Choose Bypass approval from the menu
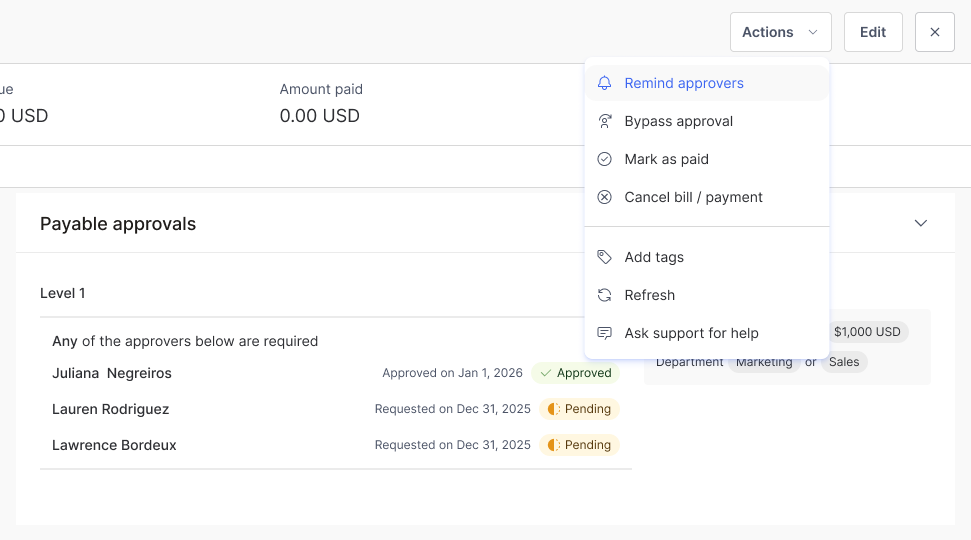 point(679,122)
